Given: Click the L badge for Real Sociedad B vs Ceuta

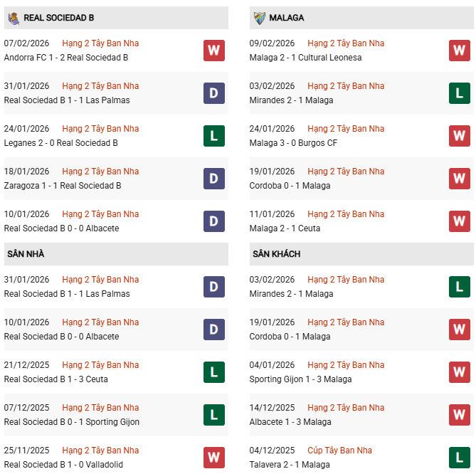Looking at the screenshot, I should coord(214,372).
